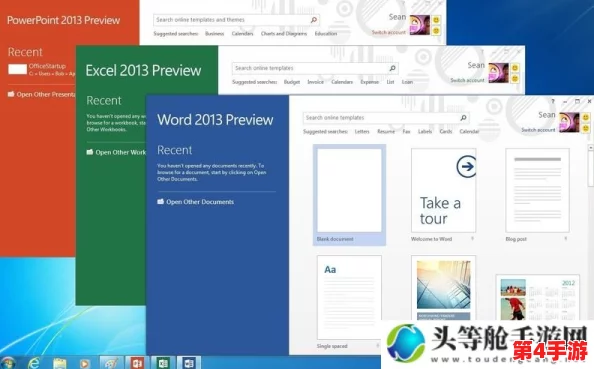Click Open Other Presentations in PowerPoint
594x369 pixels.
coord(46,94)
